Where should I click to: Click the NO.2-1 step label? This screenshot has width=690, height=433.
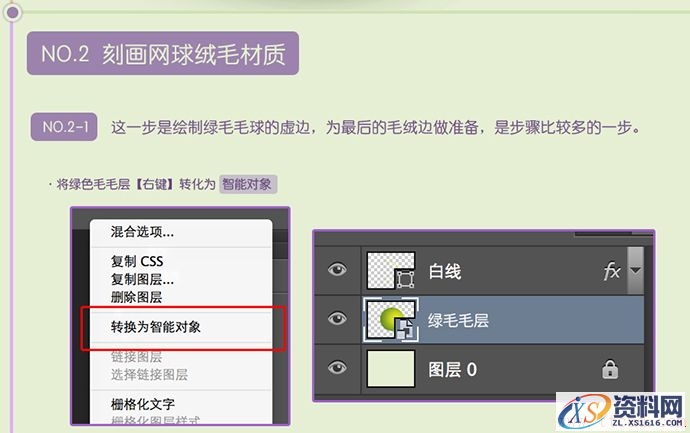point(64,127)
